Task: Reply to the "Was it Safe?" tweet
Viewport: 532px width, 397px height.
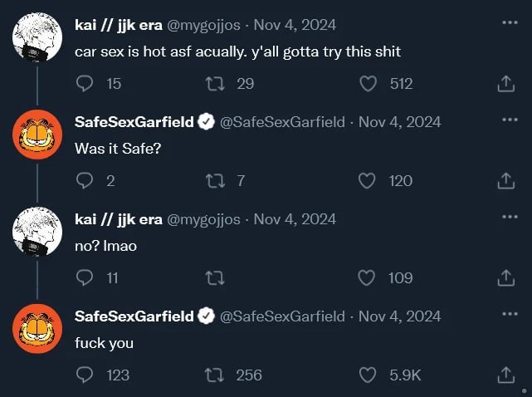Action: [x=85, y=180]
